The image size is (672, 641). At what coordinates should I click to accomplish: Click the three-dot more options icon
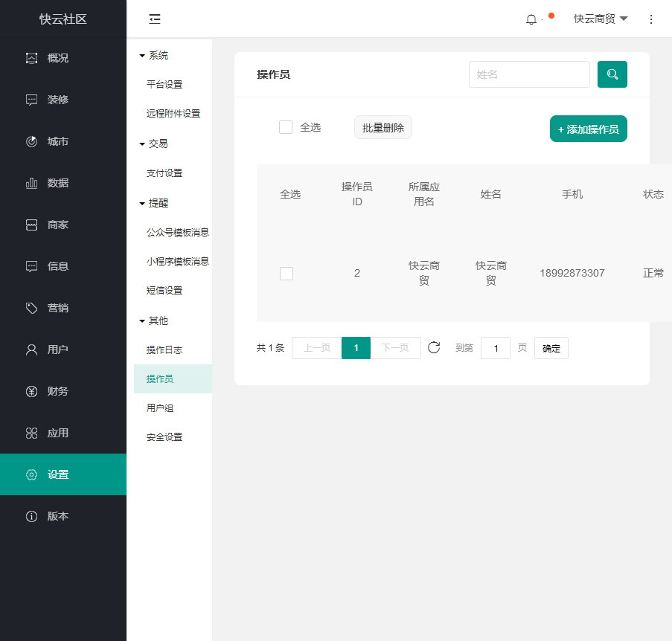651,19
